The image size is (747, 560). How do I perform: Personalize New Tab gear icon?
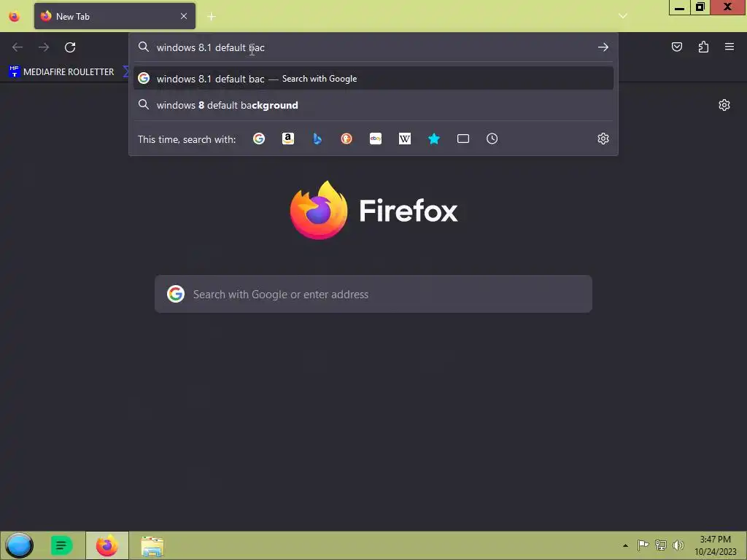[724, 105]
